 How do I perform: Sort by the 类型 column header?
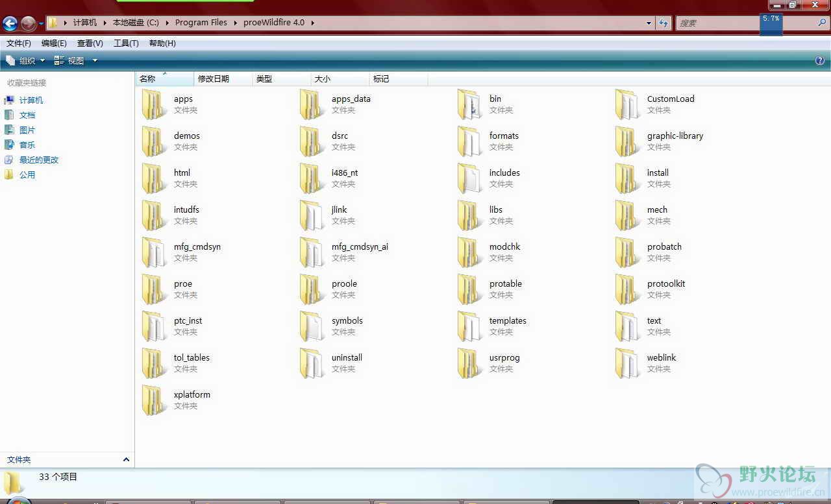(282, 78)
